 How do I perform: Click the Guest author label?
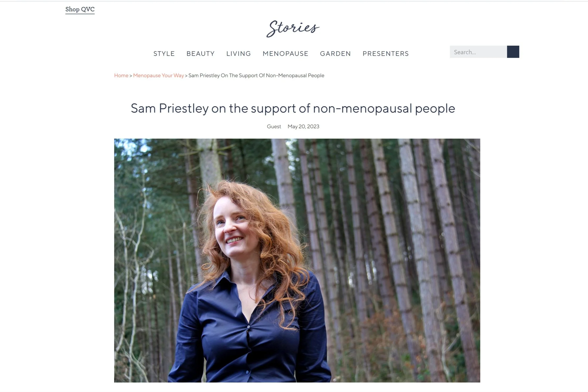[274, 127]
